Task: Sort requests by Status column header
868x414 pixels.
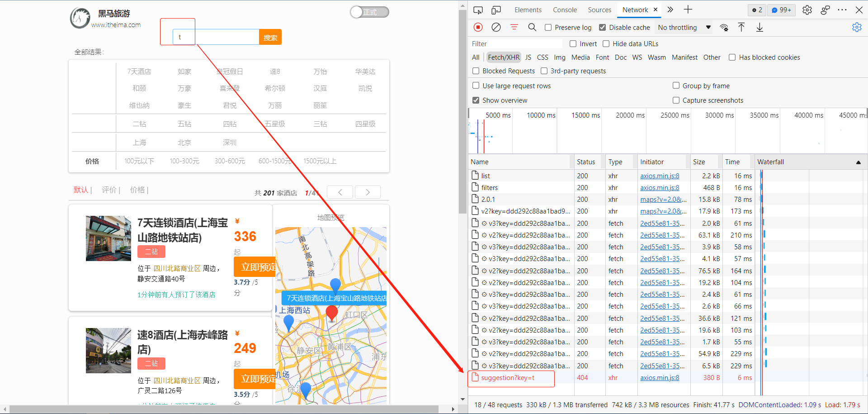Action: (x=589, y=162)
